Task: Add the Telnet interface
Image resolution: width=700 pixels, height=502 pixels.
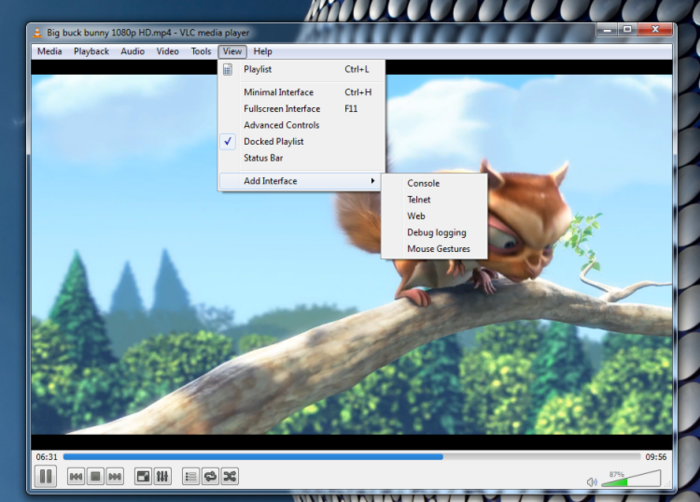Action: pyautogui.click(x=434, y=200)
